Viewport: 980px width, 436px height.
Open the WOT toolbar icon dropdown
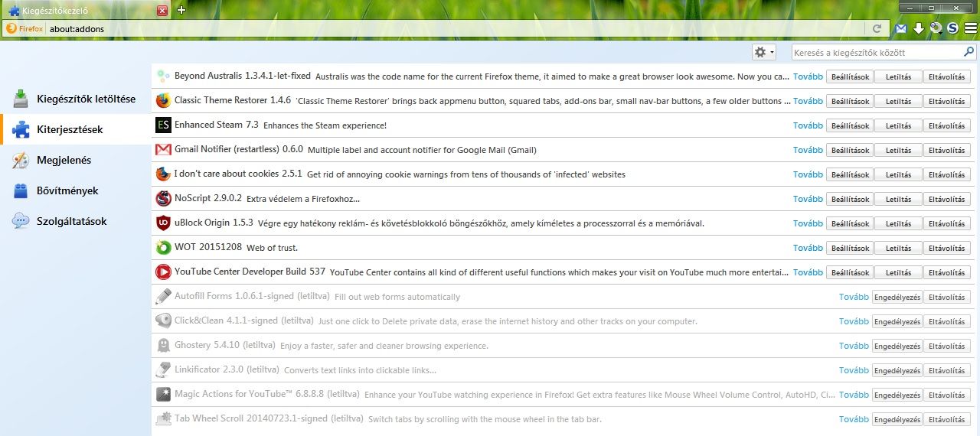point(936,28)
